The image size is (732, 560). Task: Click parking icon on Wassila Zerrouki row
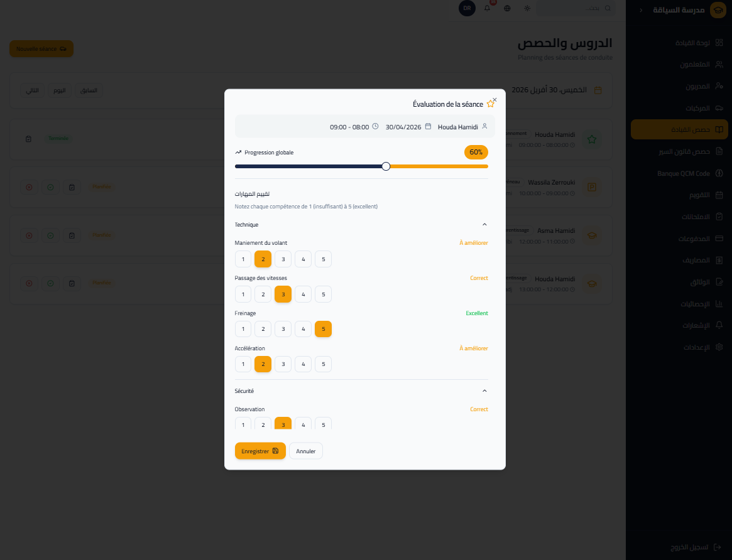pyautogui.click(x=592, y=188)
